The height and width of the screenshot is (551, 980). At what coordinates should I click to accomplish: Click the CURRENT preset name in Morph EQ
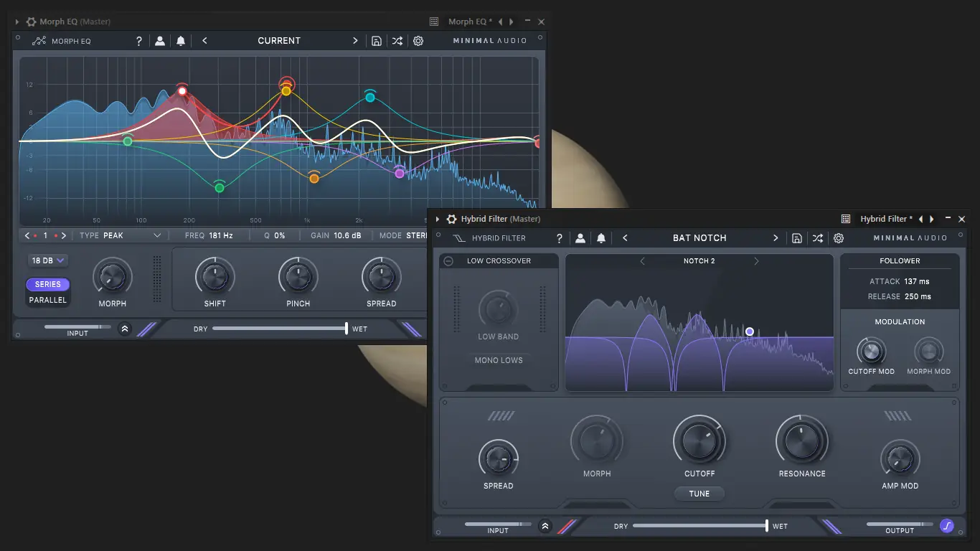pos(279,41)
